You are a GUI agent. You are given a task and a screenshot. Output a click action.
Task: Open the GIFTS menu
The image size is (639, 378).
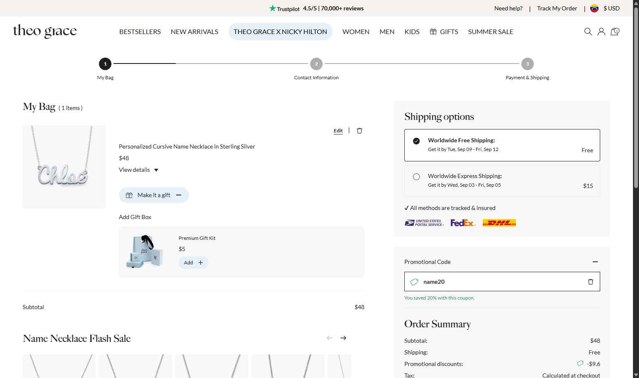tap(444, 31)
